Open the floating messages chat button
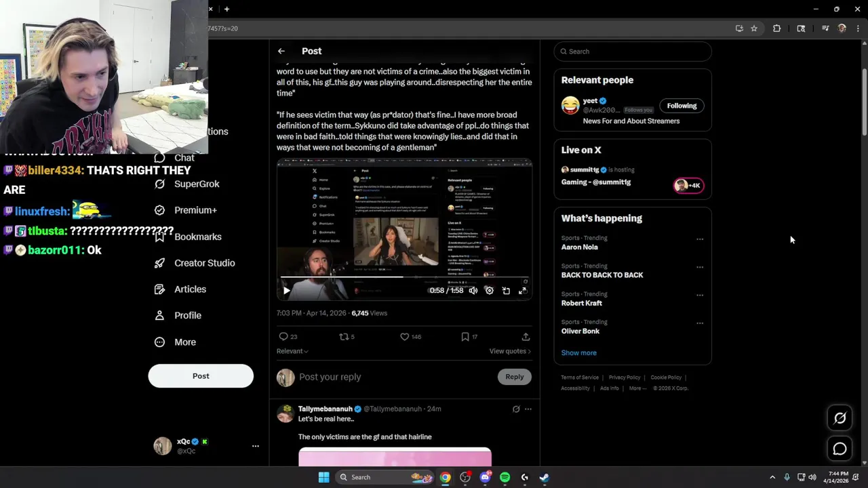The width and height of the screenshot is (868, 488). point(840,449)
